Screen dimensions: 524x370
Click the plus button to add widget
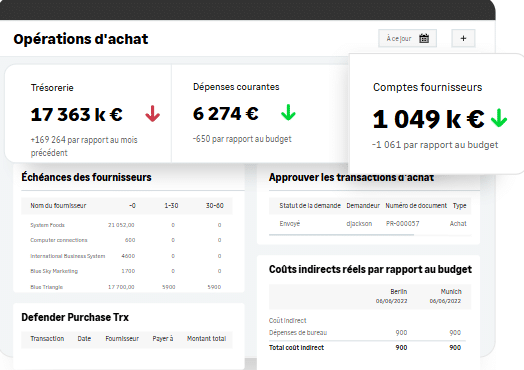(463, 38)
